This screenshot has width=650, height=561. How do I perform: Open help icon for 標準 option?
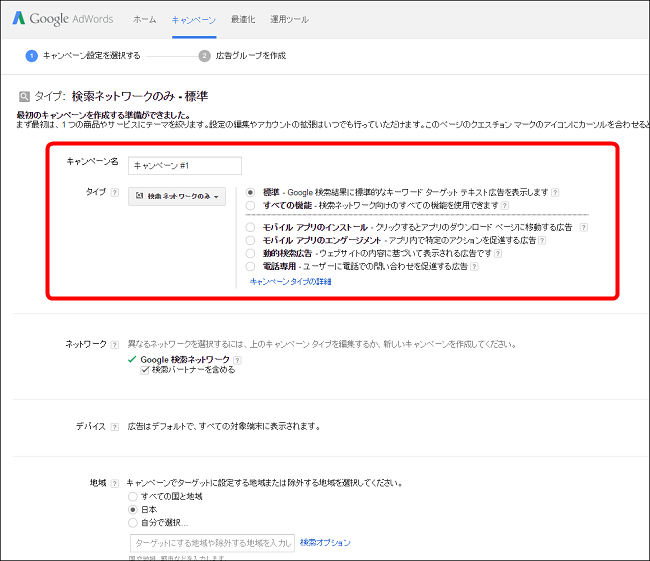(x=555, y=192)
